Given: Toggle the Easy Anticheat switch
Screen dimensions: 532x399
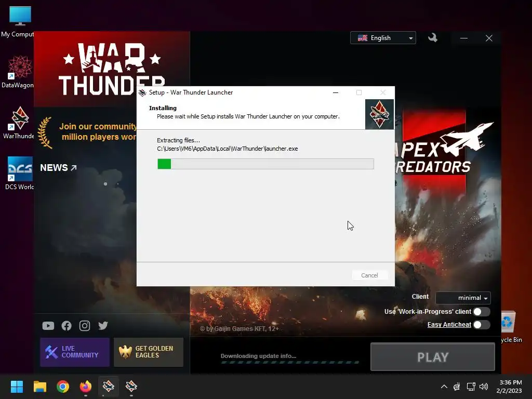Looking at the screenshot, I should [x=482, y=325].
